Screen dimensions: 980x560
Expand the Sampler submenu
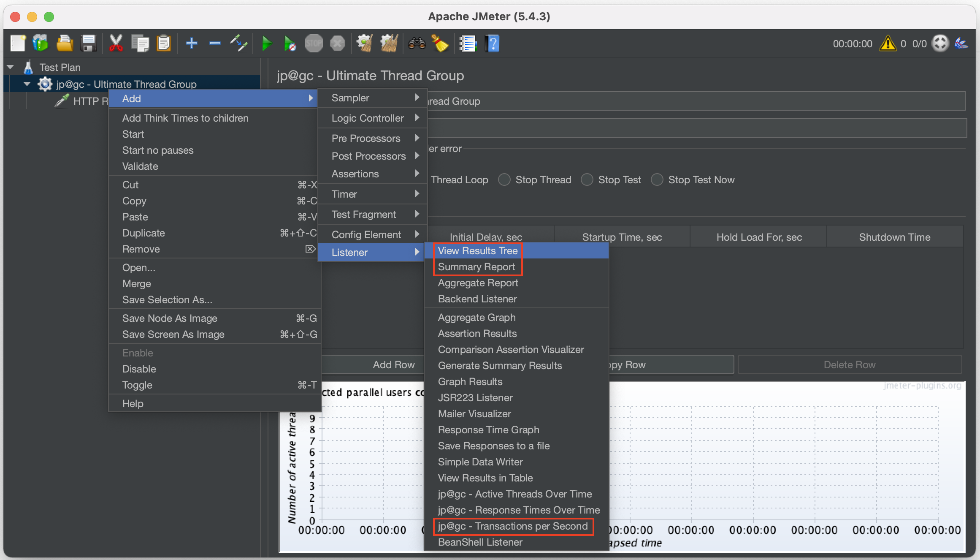pos(373,98)
